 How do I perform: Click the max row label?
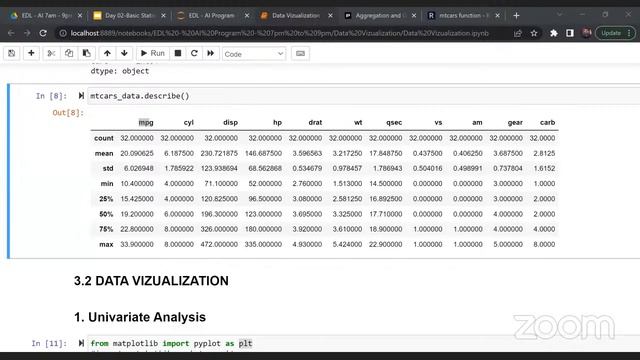(x=106, y=244)
